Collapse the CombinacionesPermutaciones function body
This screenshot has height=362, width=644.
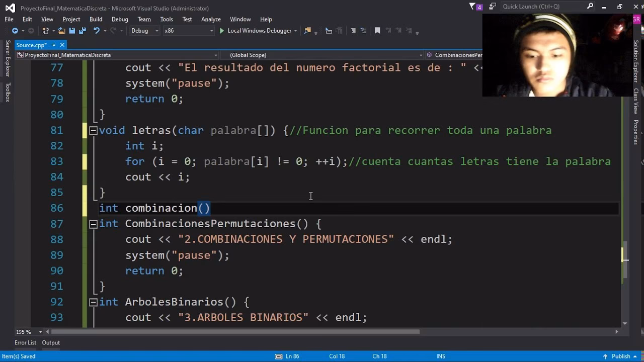pyautogui.click(x=93, y=224)
